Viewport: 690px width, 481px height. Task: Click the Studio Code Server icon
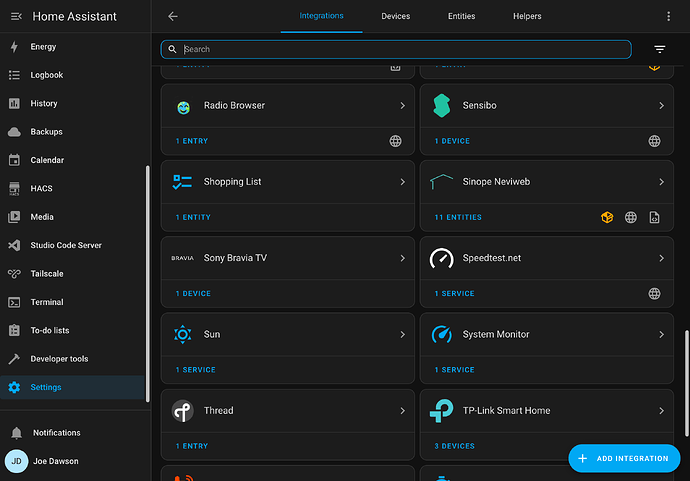14,246
